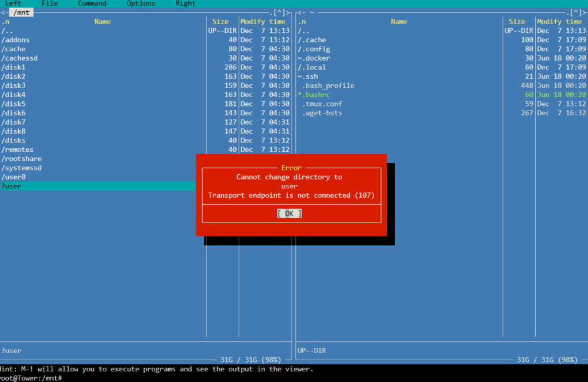Select ~.docker link in right panel
This screenshot has width=588, height=382.
pos(442,58)
